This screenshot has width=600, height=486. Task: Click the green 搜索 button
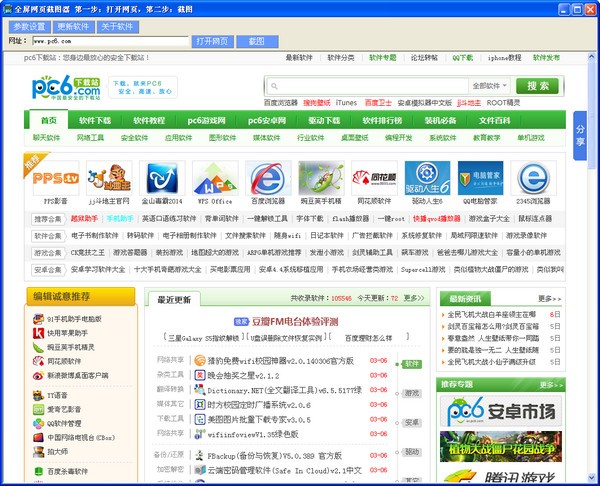tap(537, 86)
